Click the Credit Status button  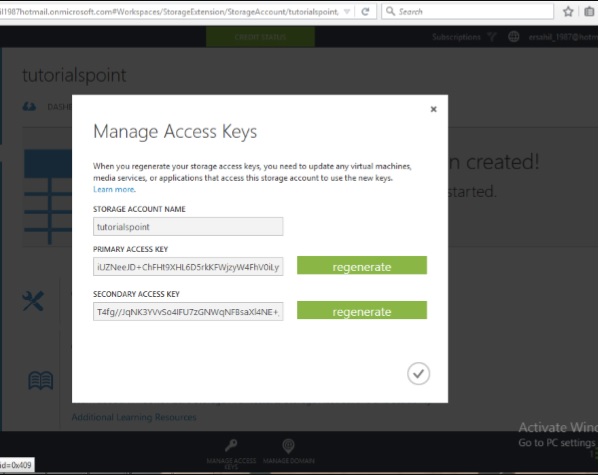(260, 37)
